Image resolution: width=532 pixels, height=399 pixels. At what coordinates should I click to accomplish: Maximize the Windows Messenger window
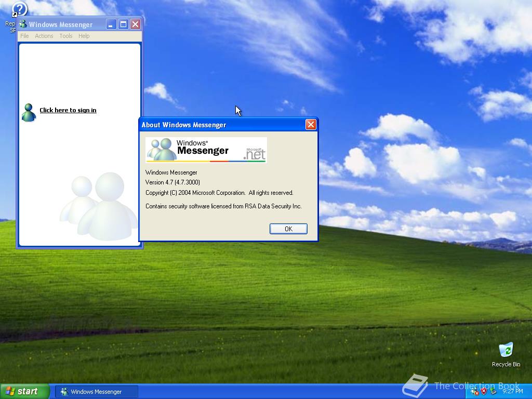(x=123, y=24)
